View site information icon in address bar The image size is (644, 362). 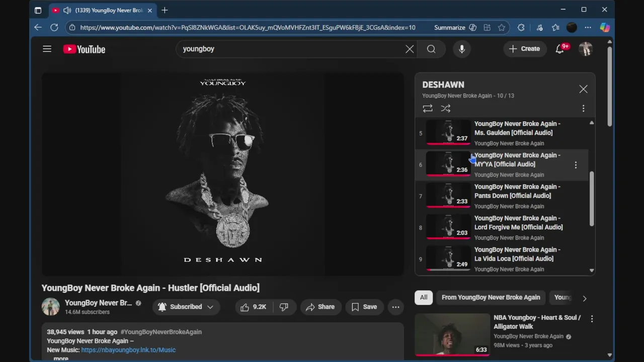coord(72,28)
